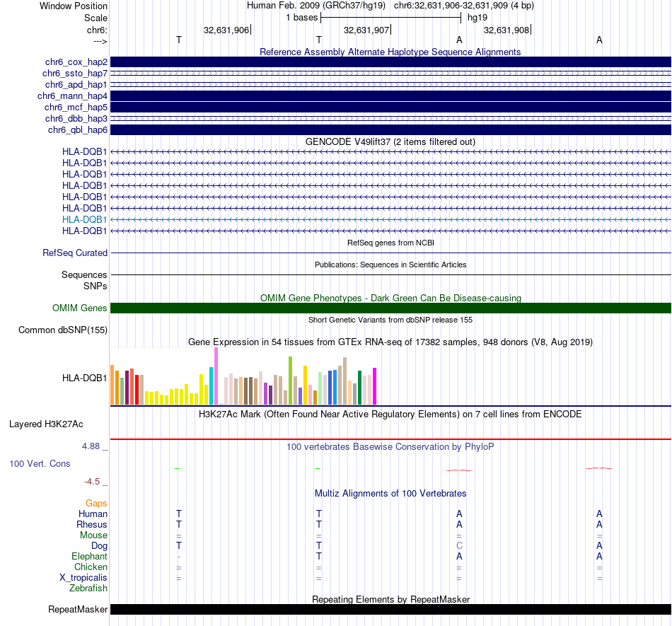Click the Reference Assembly Alternate Haplotype Sequence Alignments title
672x626 pixels.
pos(390,52)
